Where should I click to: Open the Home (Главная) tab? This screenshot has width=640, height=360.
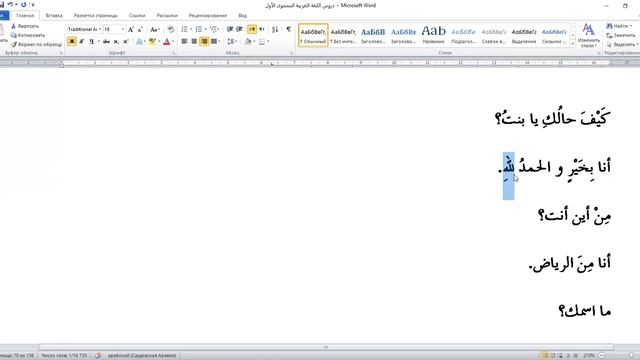(x=25, y=16)
